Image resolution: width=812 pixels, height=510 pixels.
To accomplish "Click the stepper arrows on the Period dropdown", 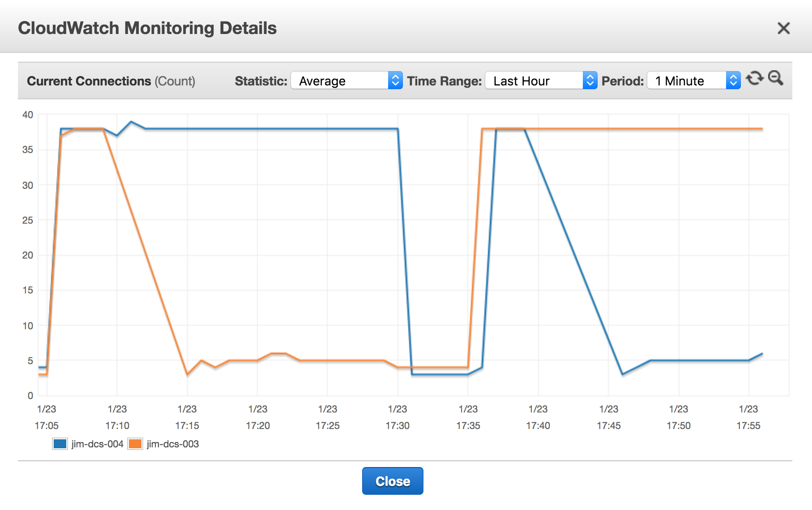I will 733,81.
